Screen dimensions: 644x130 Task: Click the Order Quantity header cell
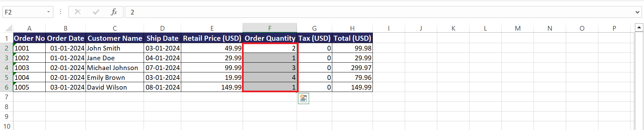click(x=270, y=38)
